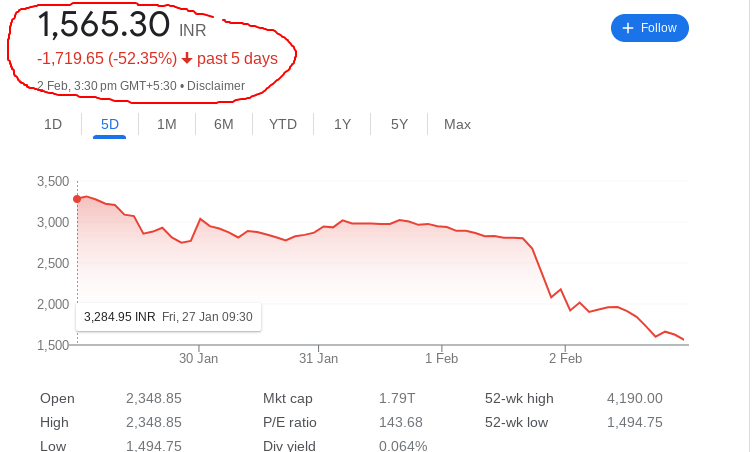
Task: View the 1Y chart range
Action: [342, 124]
